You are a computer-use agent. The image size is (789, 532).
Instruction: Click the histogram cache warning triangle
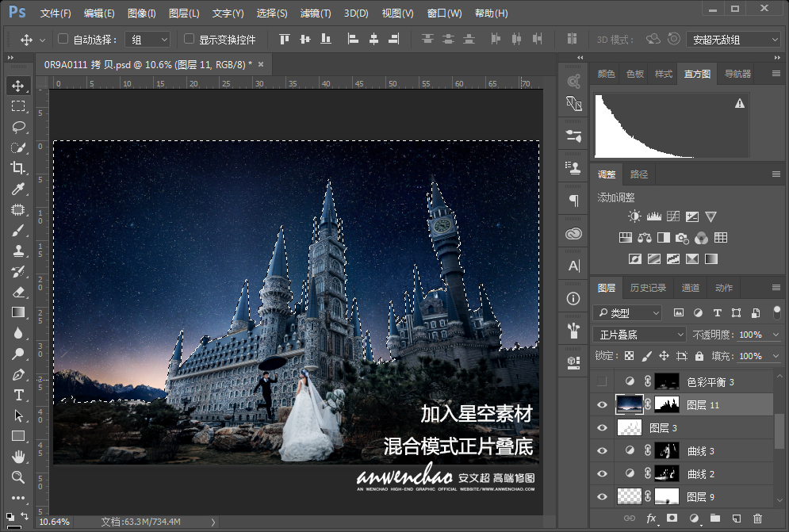coord(739,103)
